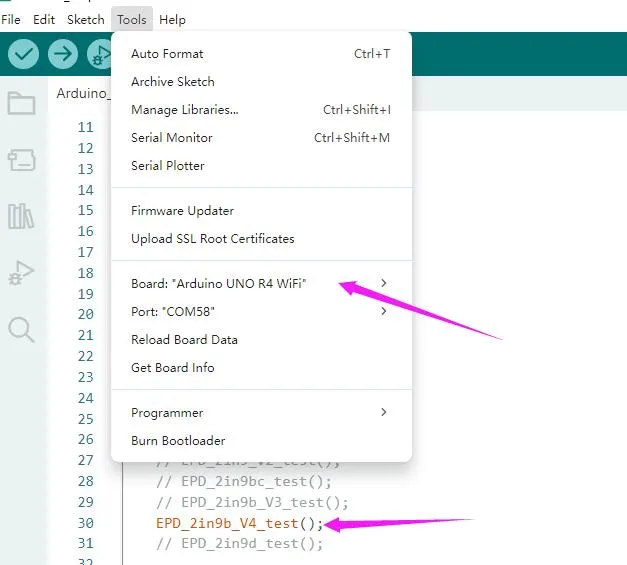Click Reload Board Data
The width and height of the screenshot is (627, 565).
point(261,339)
